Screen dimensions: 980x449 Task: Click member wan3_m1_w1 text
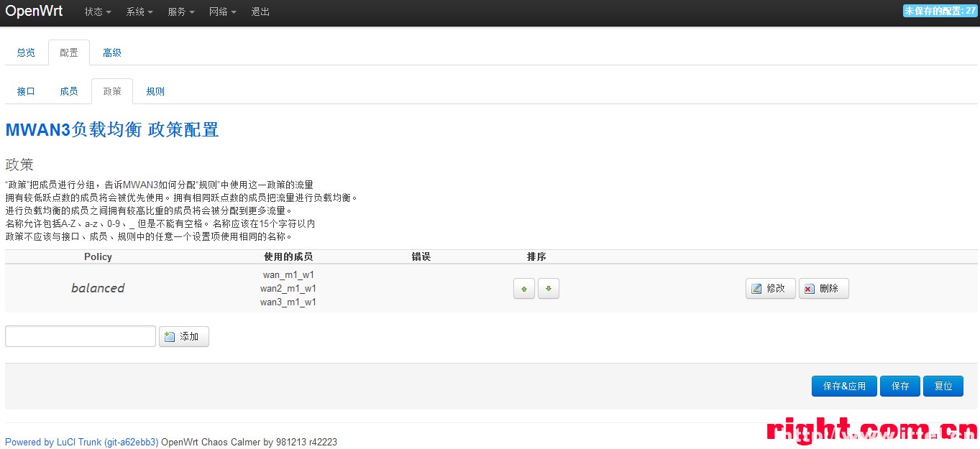(x=288, y=302)
